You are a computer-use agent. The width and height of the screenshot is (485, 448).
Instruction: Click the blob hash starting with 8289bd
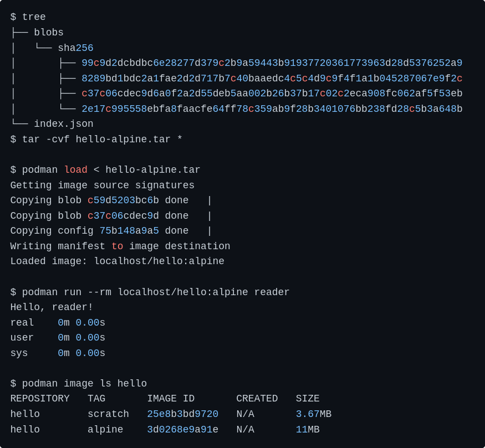(x=272, y=79)
